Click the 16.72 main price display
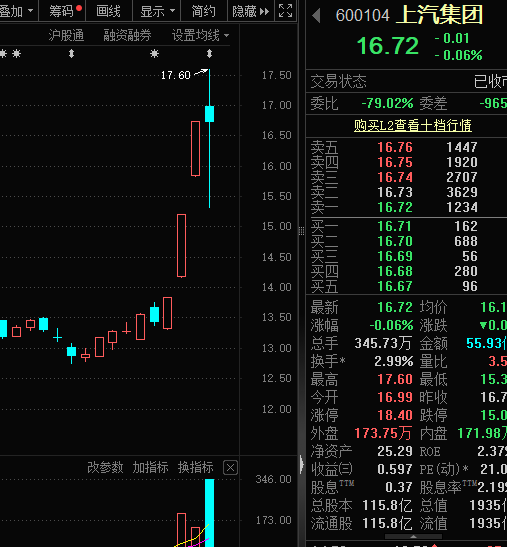This screenshot has width=507, height=547. pos(388,46)
